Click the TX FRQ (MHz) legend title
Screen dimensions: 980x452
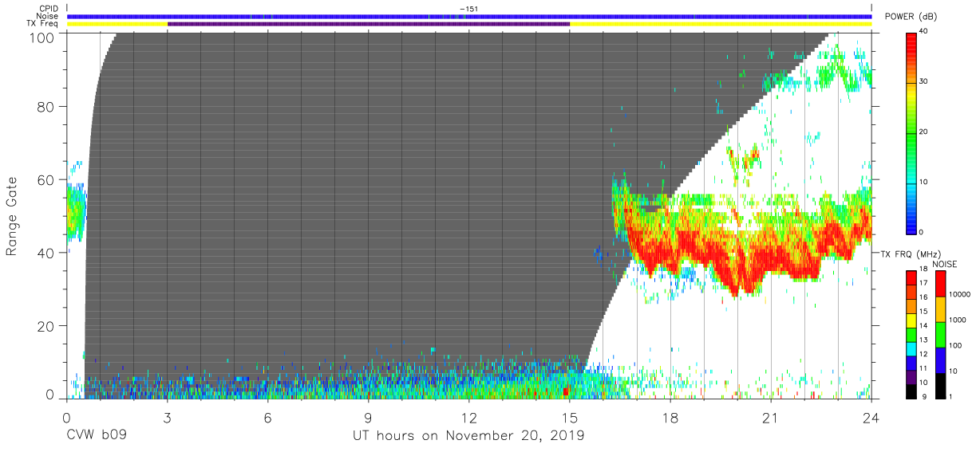910,254
